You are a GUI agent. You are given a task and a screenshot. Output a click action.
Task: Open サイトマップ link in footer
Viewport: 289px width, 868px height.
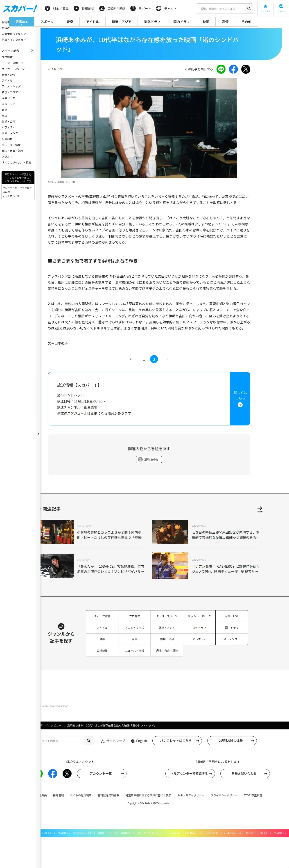tap(113, 741)
